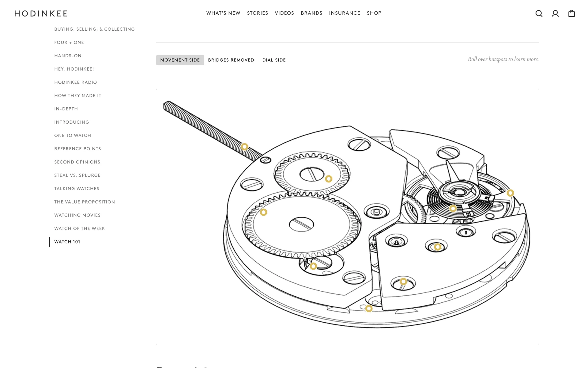
Task: Open the Shop menu
Action: click(x=374, y=13)
